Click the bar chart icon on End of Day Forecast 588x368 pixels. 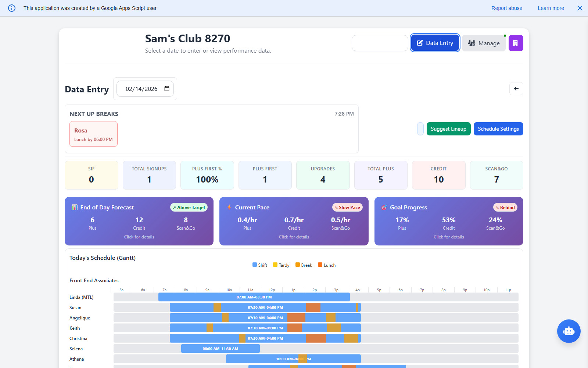(x=75, y=207)
